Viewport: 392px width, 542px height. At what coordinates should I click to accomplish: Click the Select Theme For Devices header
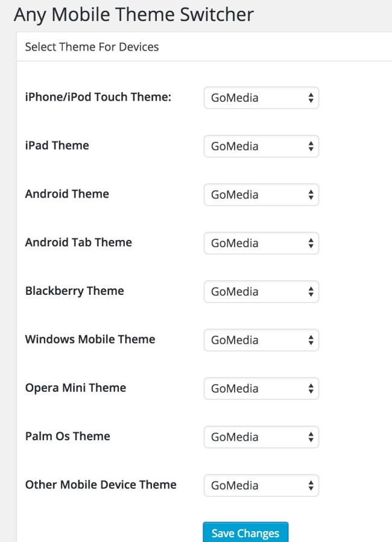tap(92, 46)
